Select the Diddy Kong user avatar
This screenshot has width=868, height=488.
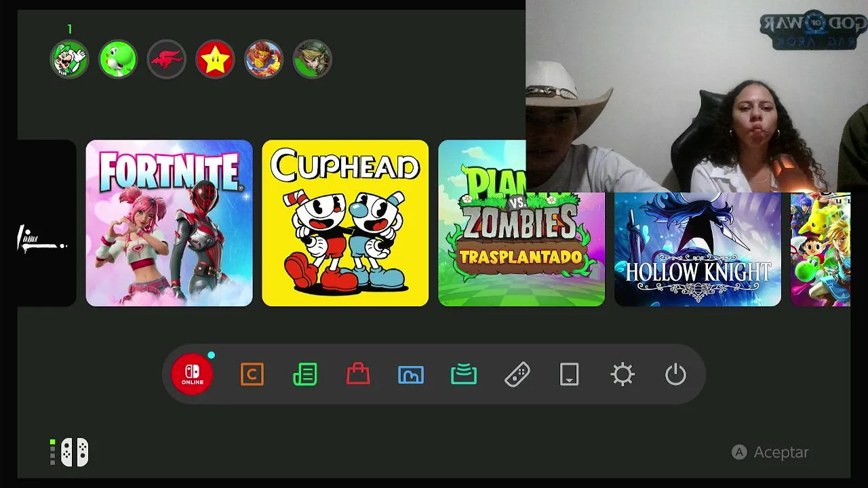(x=263, y=60)
